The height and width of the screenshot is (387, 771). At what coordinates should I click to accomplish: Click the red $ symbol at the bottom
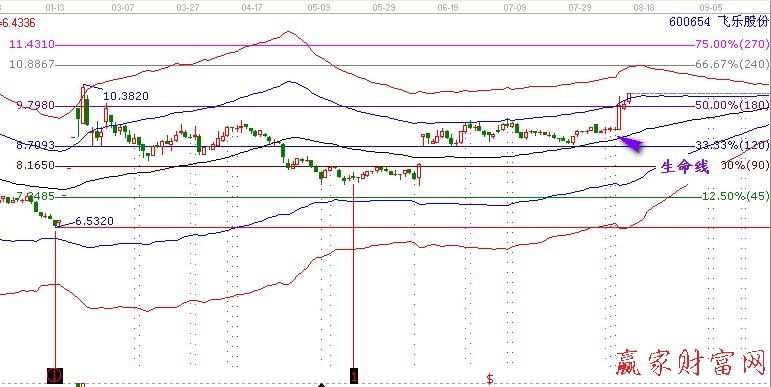490,379
